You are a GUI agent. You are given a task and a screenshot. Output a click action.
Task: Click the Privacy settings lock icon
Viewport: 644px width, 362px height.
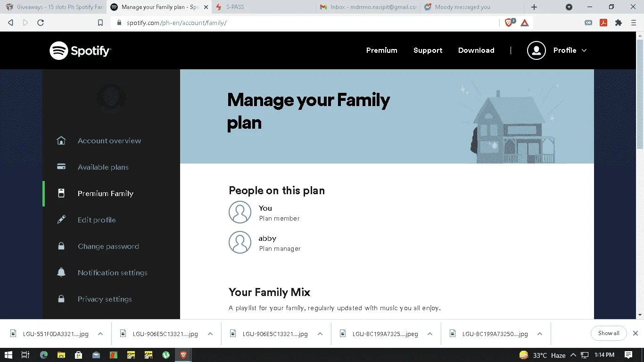click(61, 299)
